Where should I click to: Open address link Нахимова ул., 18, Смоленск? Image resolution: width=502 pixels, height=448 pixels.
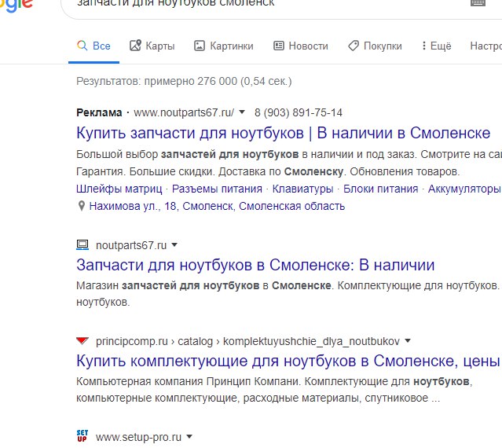(x=217, y=206)
